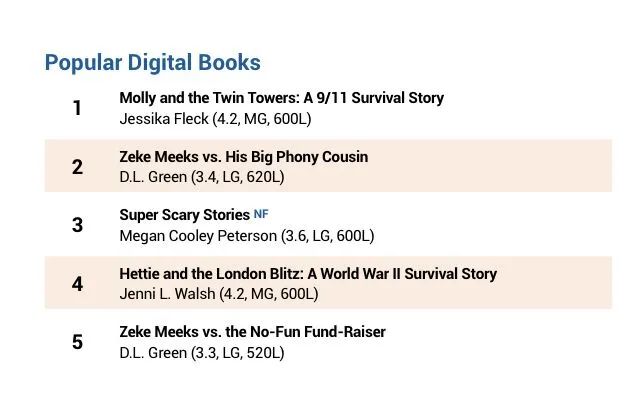This screenshot has height=398, width=644.
Task: Click rank number 3
Action: pyautogui.click(x=77, y=225)
